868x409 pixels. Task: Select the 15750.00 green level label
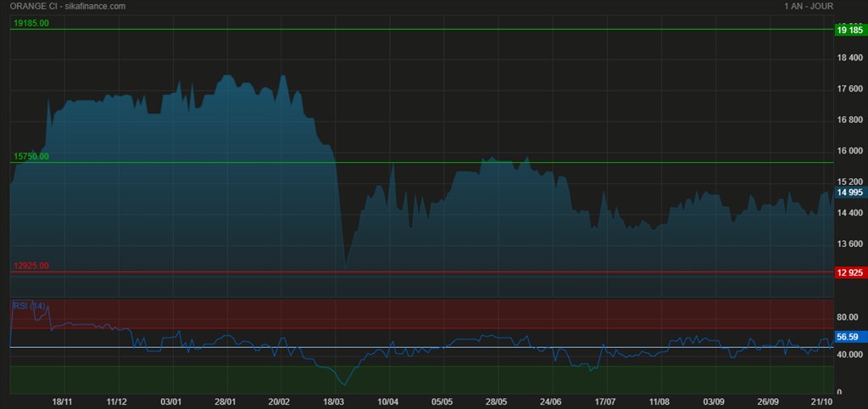[31, 156]
